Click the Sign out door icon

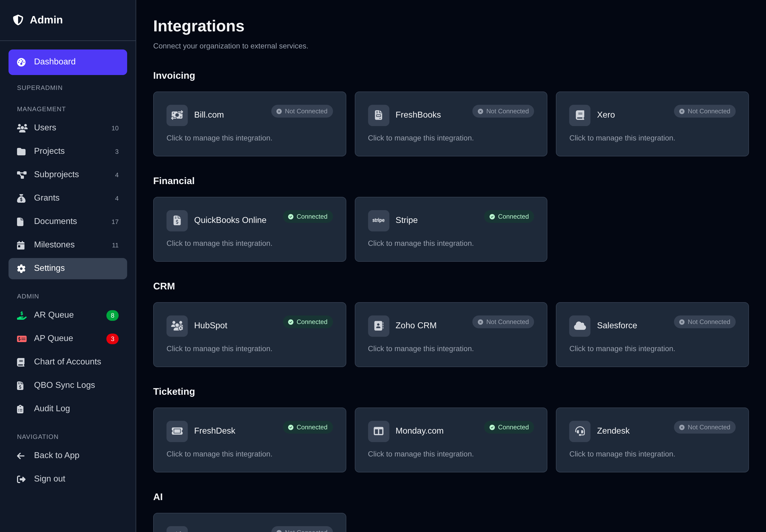pos(21,479)
